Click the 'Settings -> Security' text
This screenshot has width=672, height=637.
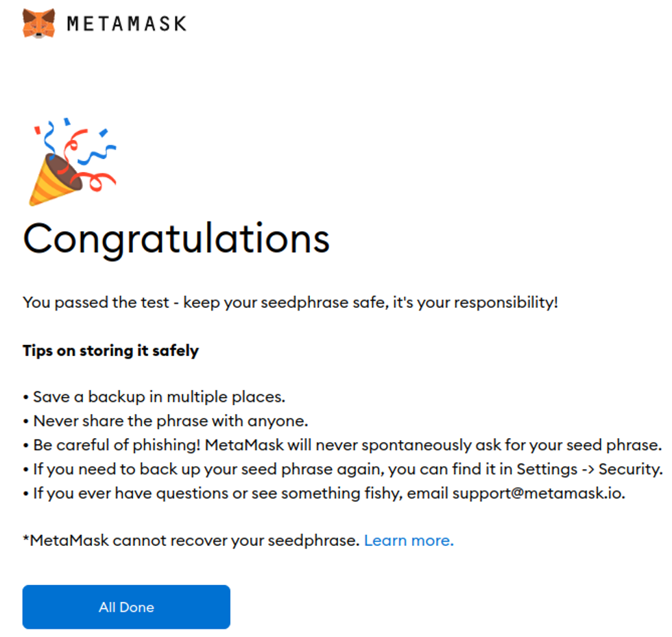589,469
